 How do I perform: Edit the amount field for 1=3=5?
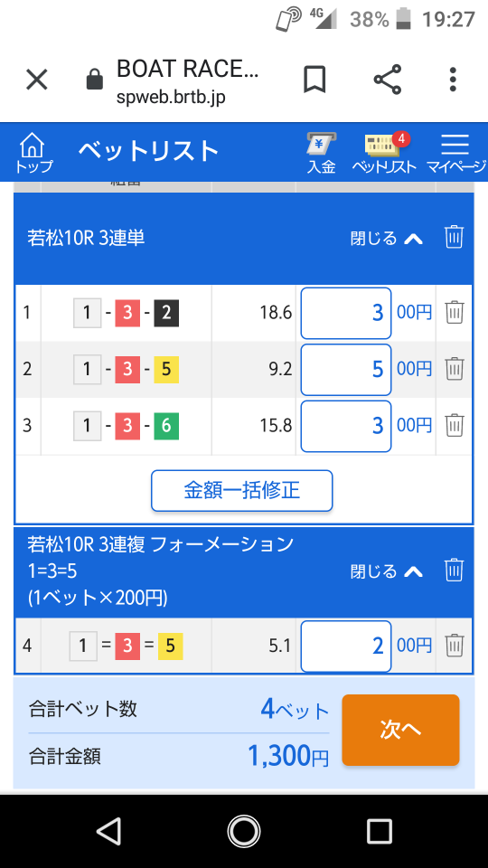pos(346,646)
